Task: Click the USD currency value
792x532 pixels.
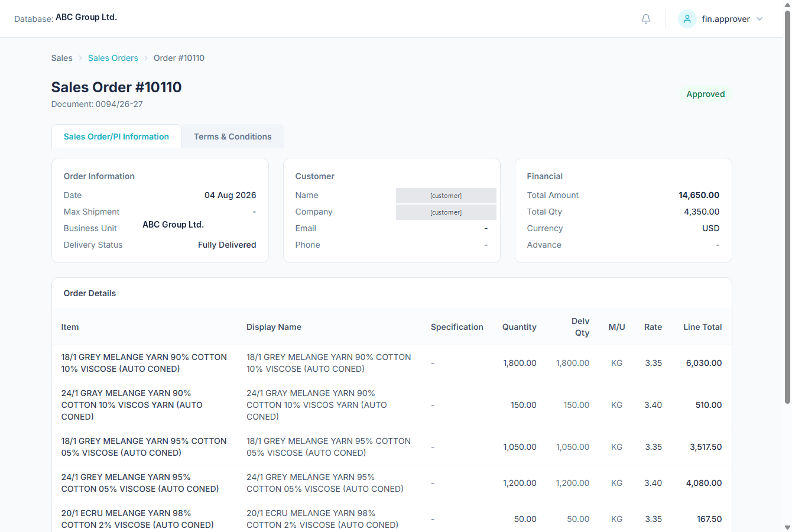Action: click(x=711, y=228)
